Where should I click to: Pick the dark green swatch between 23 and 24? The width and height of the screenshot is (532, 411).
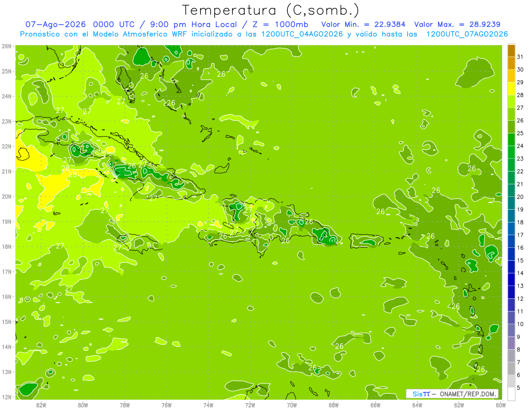tap(511, 152)
